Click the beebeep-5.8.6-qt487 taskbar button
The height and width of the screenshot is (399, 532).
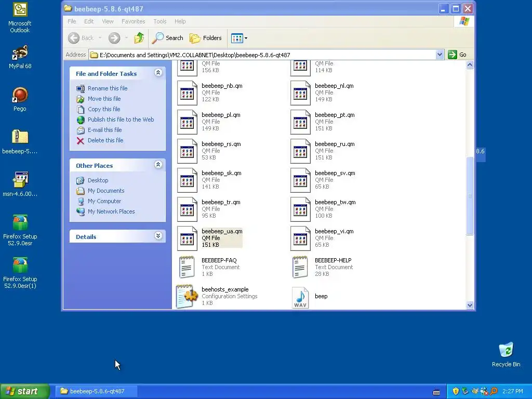coord(96,391)
